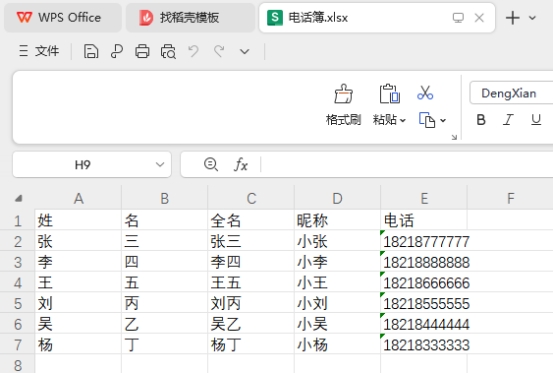Image resolution: width=554 pixels, height=373 pixels.
Task: Select column D header
Action: pyautogui.click(x=337, y=199)
